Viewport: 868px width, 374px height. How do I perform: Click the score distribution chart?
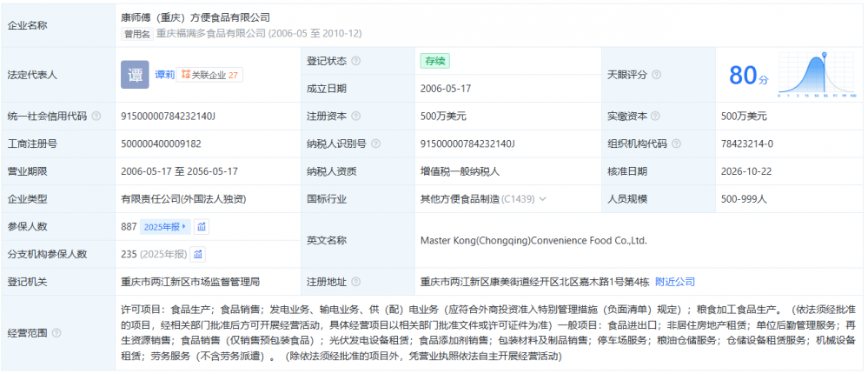pyautogui.click(x=817, y=75)
